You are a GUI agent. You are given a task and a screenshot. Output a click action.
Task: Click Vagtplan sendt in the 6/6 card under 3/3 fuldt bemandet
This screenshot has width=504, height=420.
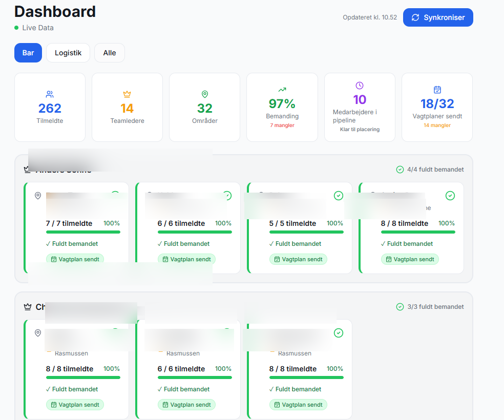tap(187, 405)
